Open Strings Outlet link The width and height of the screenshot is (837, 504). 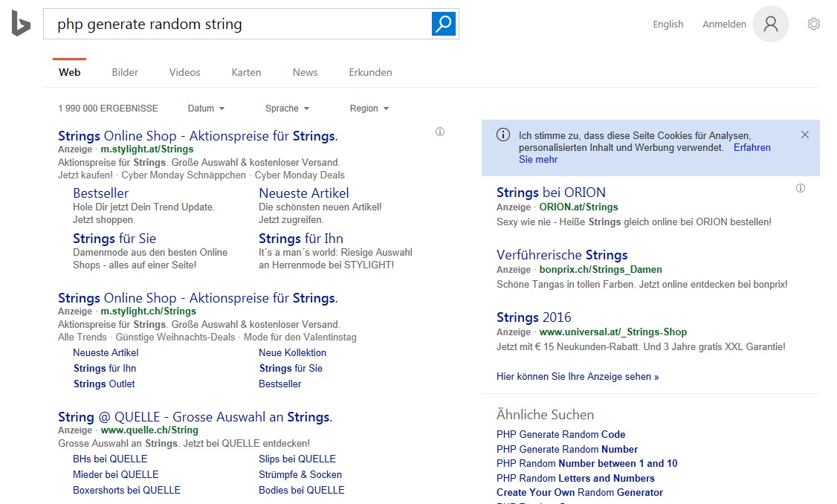pyautogui.click(x=104, y=384)
